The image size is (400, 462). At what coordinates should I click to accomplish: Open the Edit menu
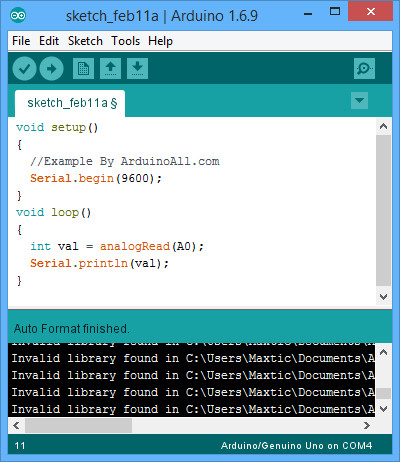point(49,41)
